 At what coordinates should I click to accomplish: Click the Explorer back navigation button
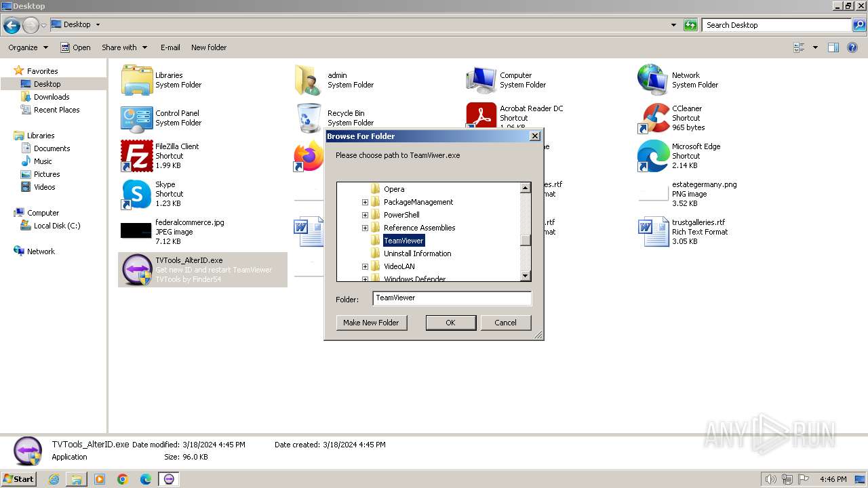pyautogui.click(x=12, y=25)
